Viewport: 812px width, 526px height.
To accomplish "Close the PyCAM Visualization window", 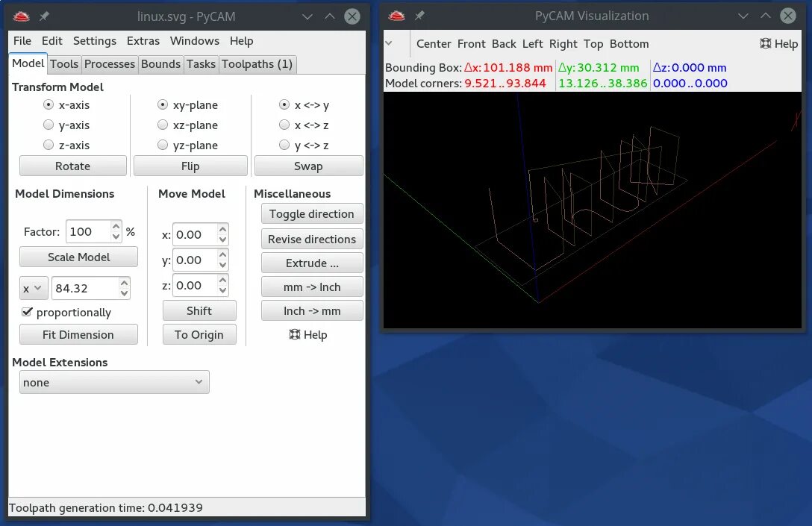I will pyautogui.click(x=788, y=16).
